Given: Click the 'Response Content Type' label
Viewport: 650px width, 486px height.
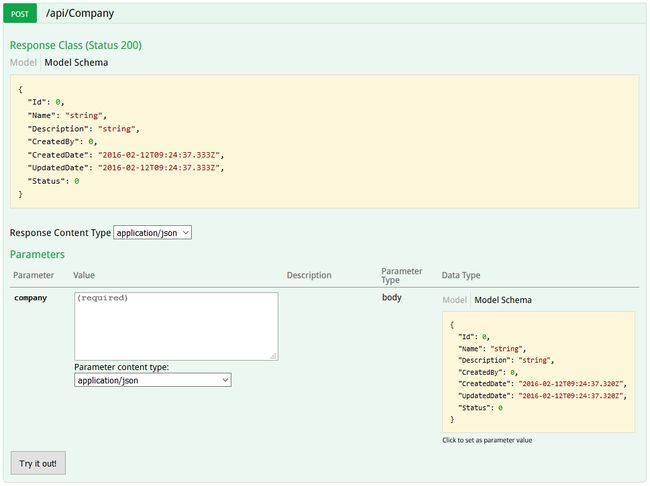Looking at the screenshot, I should pos(61,233).
